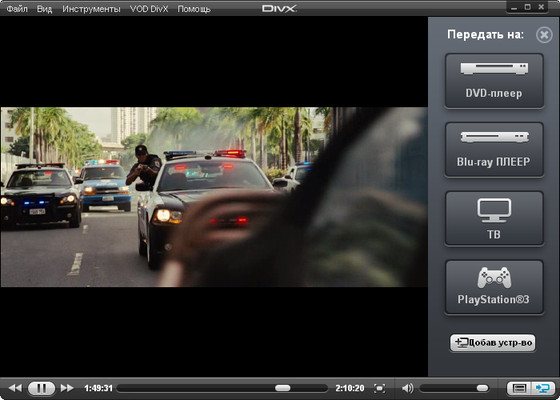Send video to ТВ device

point(494,218)
